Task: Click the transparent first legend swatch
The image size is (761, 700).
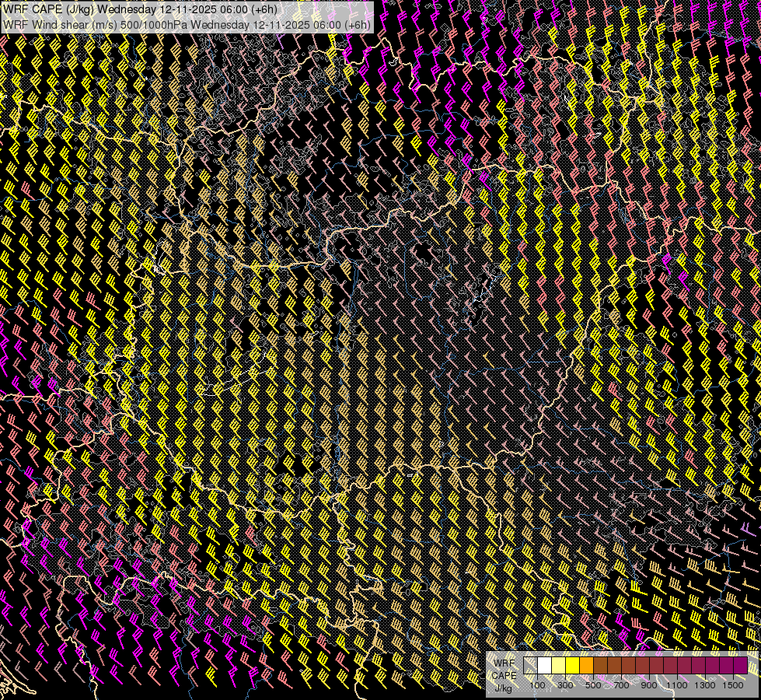Action: 530,665
